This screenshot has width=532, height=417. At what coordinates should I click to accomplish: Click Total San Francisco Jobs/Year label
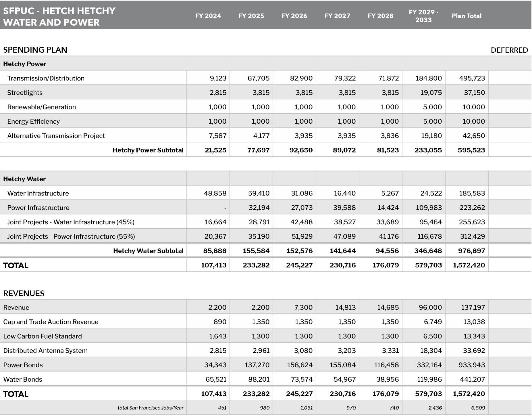click(x=150, y=408)
